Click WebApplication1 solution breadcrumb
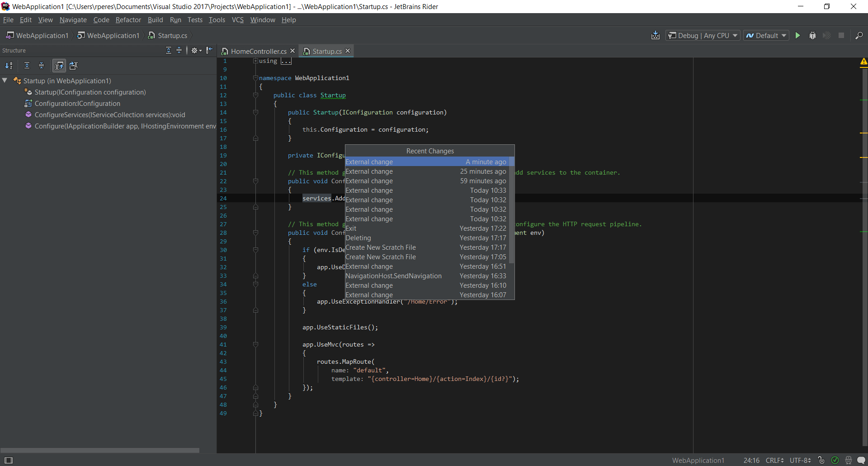 37,35
